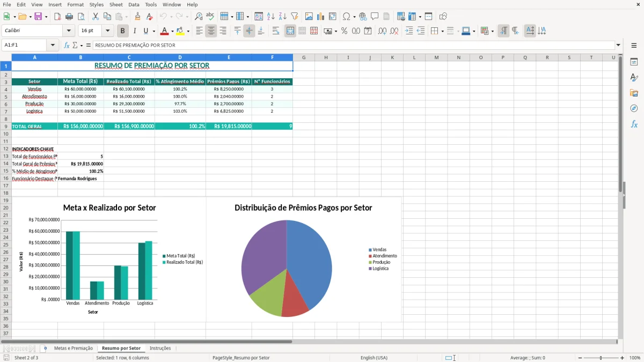Screen dimensions: 644x362
Task: Switch to Instruções sheet tab
Action: click(160, 349)
